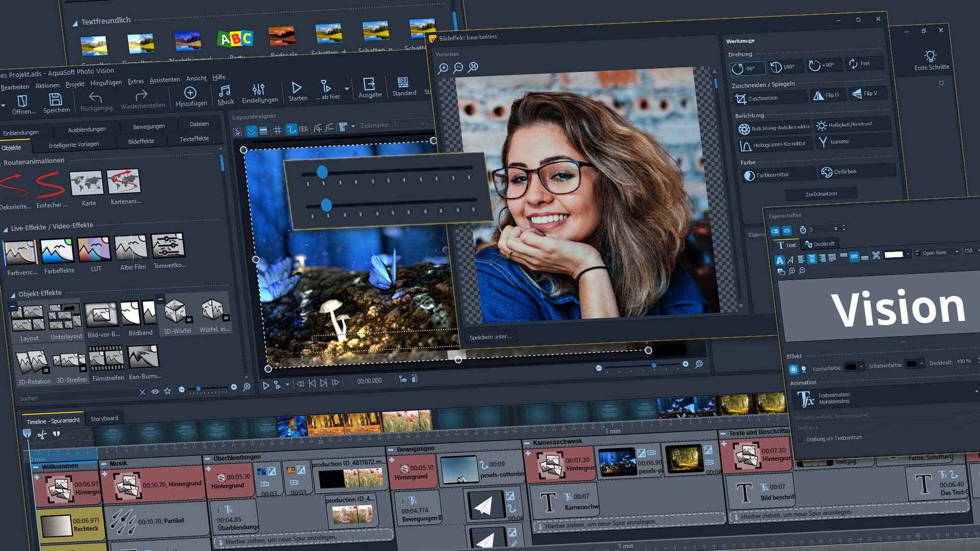Image resolution: width=980 pixels, height=551 pixels.
Task: Click the Speichern toolbar icon
Action: point(55,99)
